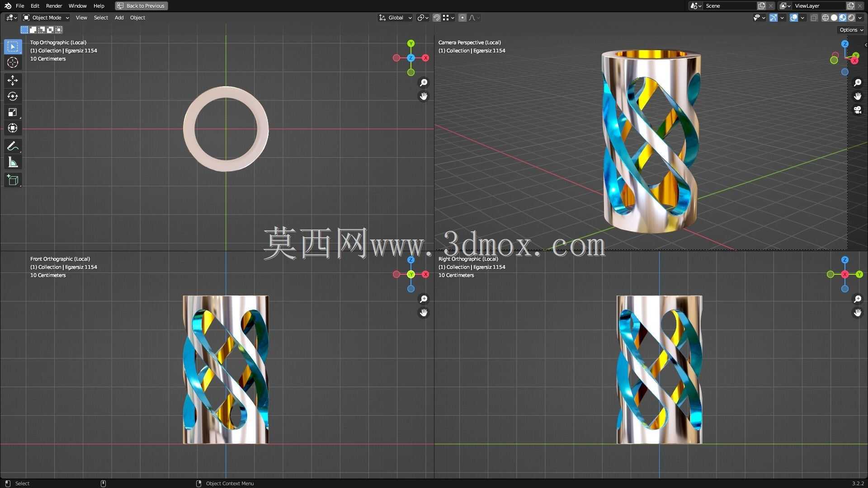Toggle X-ray mode
The width and height of the screenshot is (868, 488).
coord(814,18)
